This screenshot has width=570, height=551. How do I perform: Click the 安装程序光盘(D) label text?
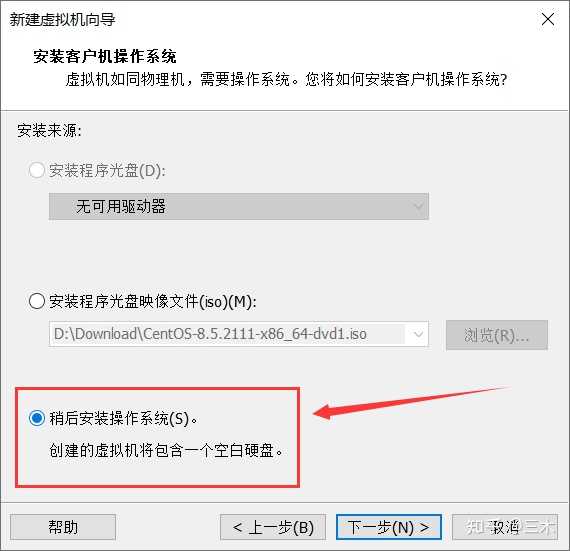pos(107,170)
